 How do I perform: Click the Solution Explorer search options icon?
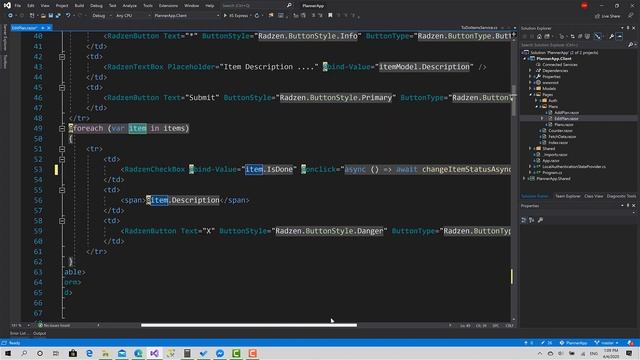coord(631,45)
